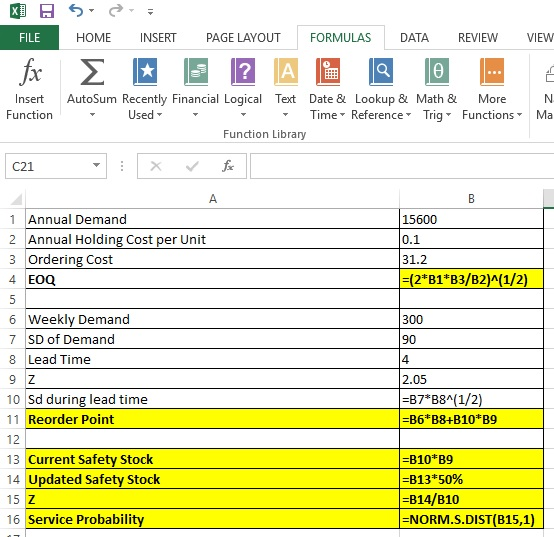Save the workbook with the floppy icon
The width and height of the screenshot is (554, 537).
(47, 11)
